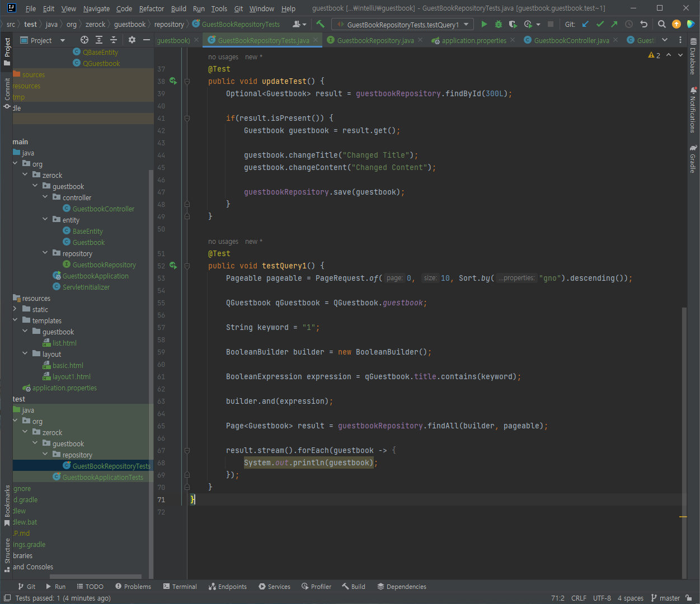Open the File menu
This screenshot has width=700, height=604.
pyautogui.click(x=31, y=8)
